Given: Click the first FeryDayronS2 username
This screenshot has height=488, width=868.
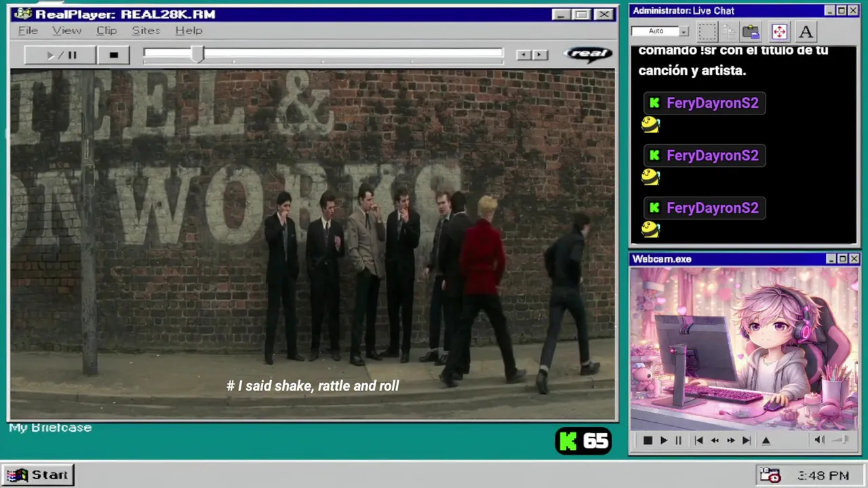Looking at the screenshot, I should [x=712, y=103].
